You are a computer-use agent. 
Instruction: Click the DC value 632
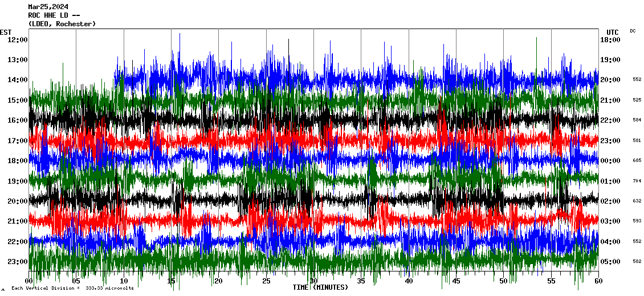pos(637,201)
